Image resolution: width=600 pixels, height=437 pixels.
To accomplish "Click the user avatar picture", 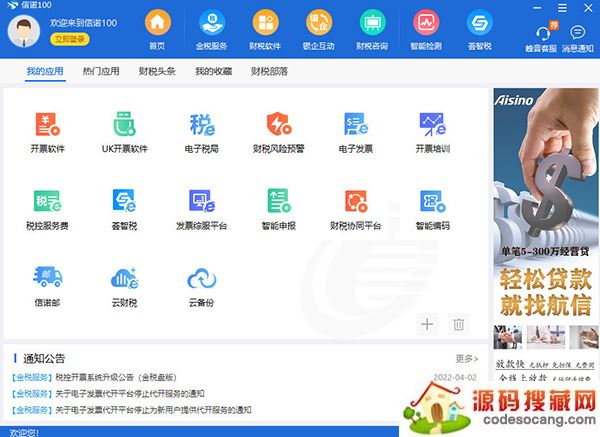I will [24, 31].
